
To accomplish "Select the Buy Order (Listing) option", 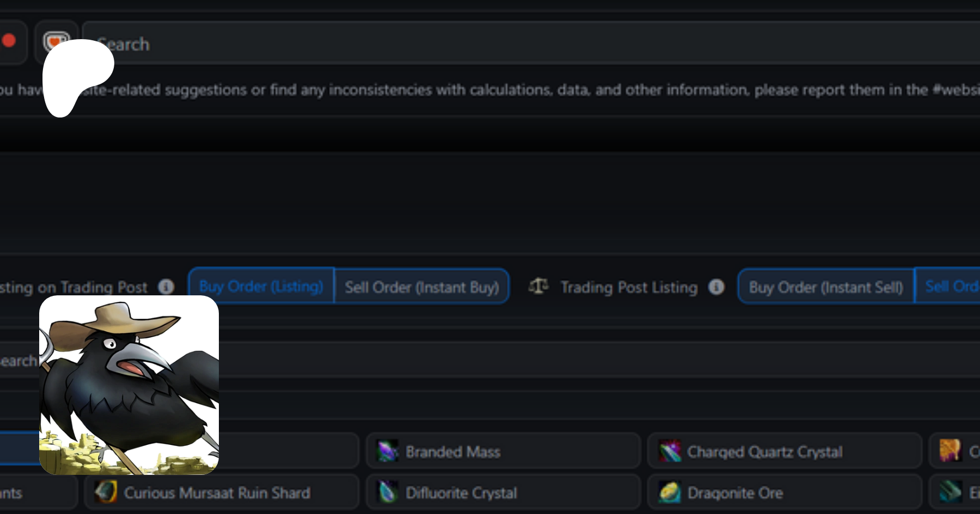I will click(261, 287).
